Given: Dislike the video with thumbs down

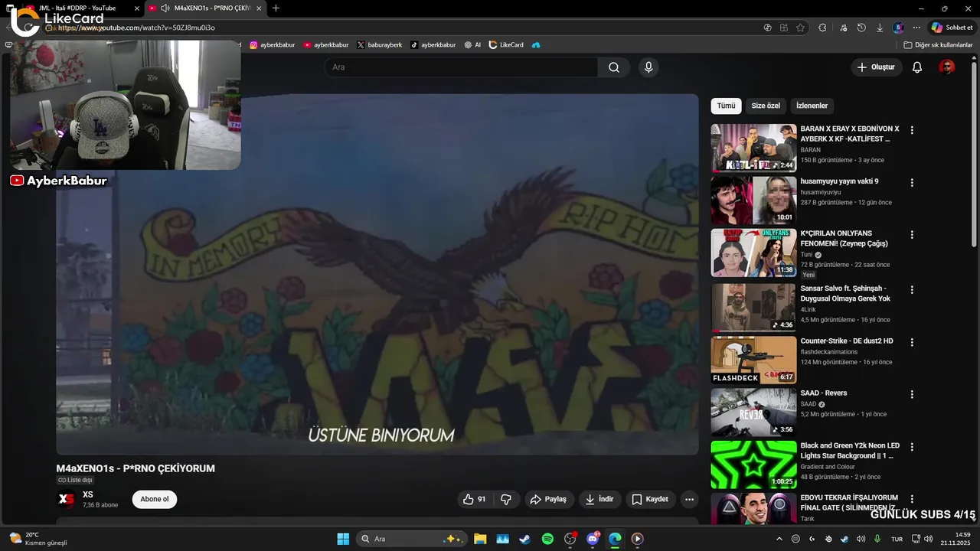Looking at the screenshot, I should [506, 499].
